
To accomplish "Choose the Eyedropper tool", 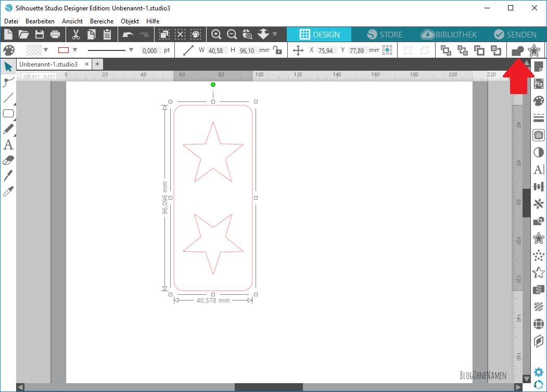I will (x=8, y=192).
